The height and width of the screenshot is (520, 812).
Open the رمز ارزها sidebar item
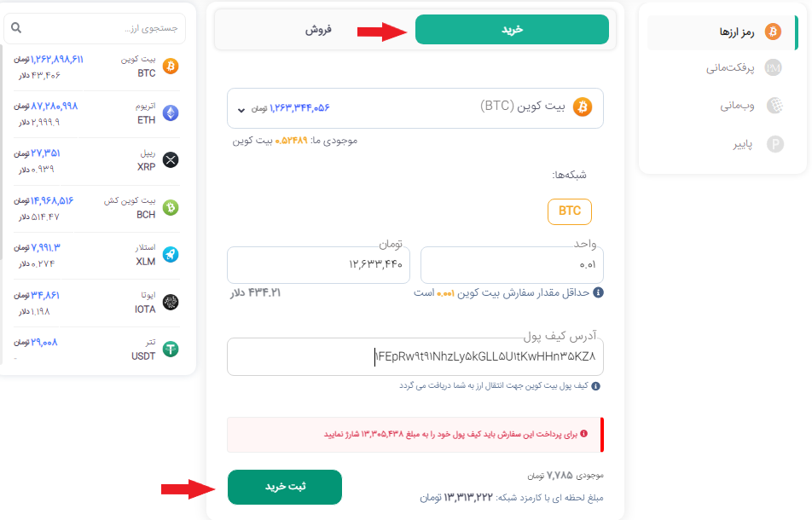click(722, 32)
